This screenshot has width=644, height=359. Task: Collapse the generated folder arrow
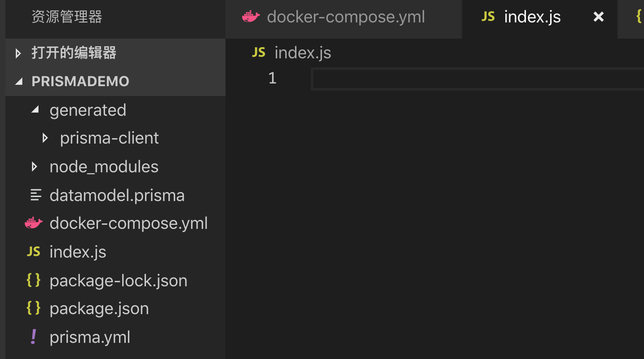35,109
